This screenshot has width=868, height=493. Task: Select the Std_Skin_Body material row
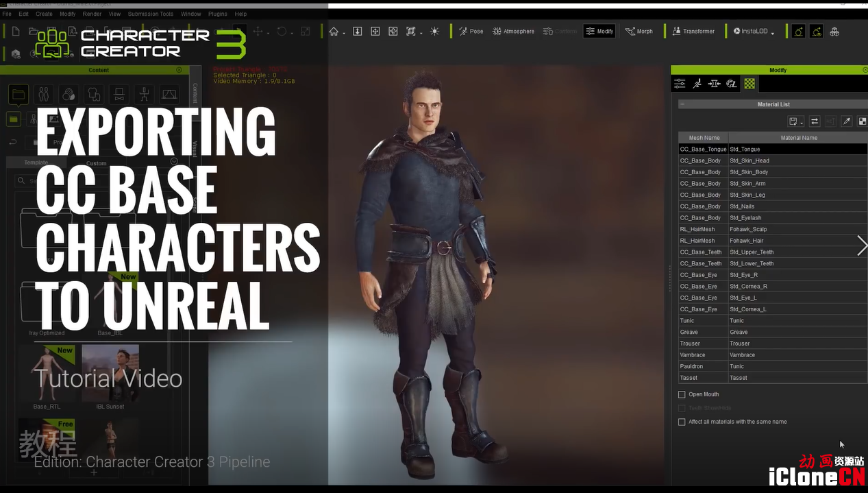tap(773, 172)
